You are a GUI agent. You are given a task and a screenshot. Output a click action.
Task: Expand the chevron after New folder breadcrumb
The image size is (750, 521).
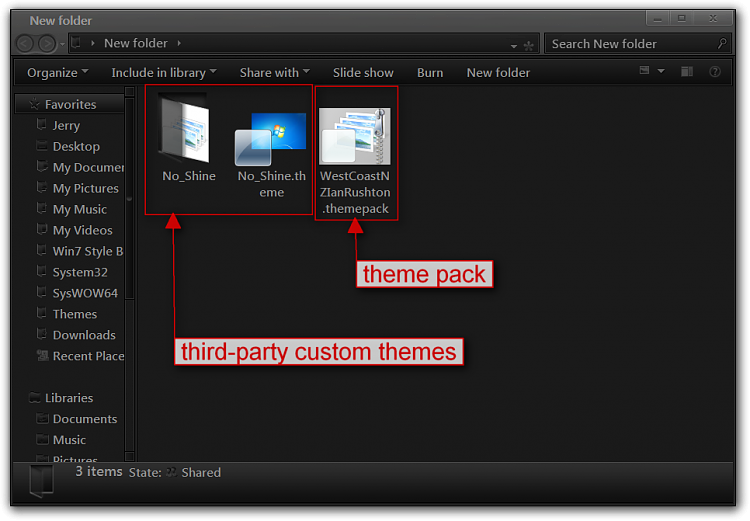point(179,43)
